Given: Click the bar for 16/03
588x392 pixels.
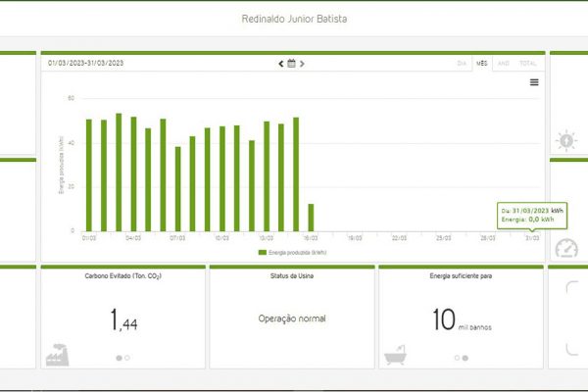Looking at the screenshot, I should [x=311, y=218].
